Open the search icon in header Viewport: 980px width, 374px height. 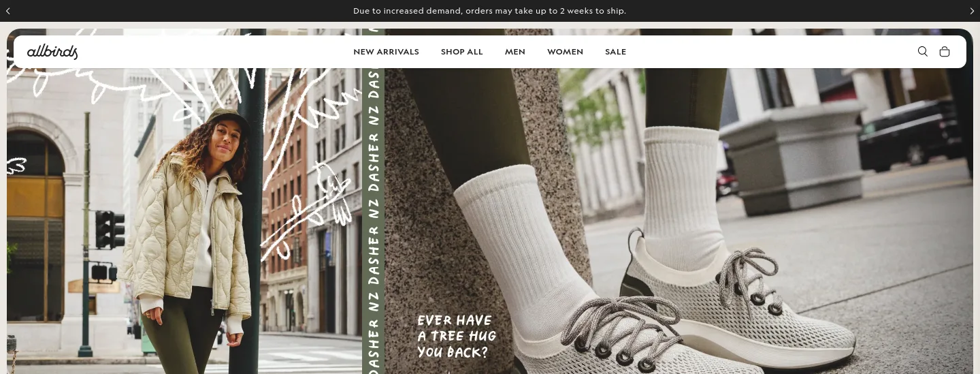[x=923, y=52]
